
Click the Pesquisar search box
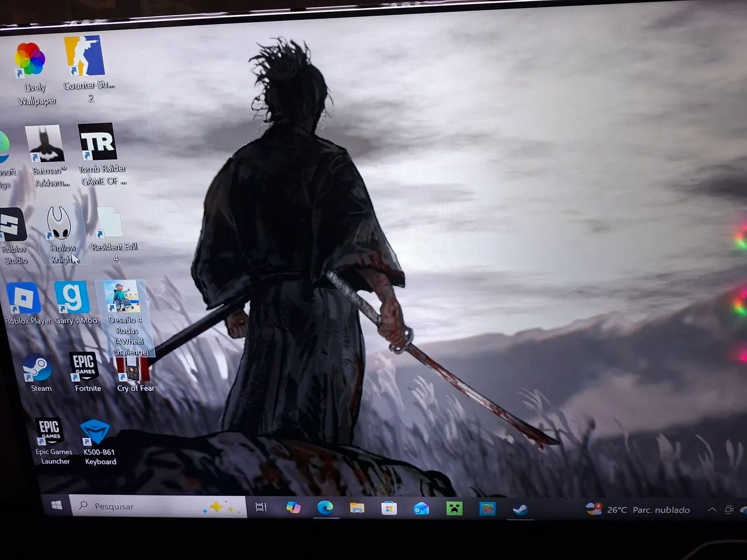158,506
